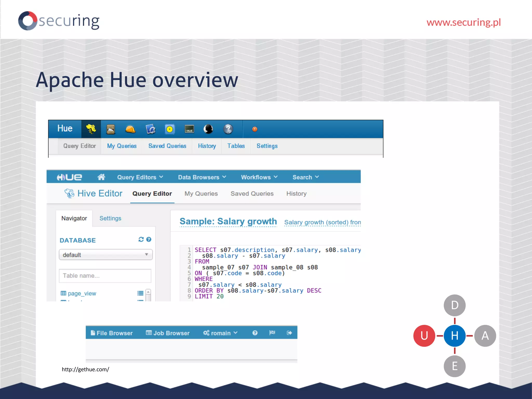Open the Hue shell terminal icon
The height and width of the screenshot is (399, 532).
(189, 129)
